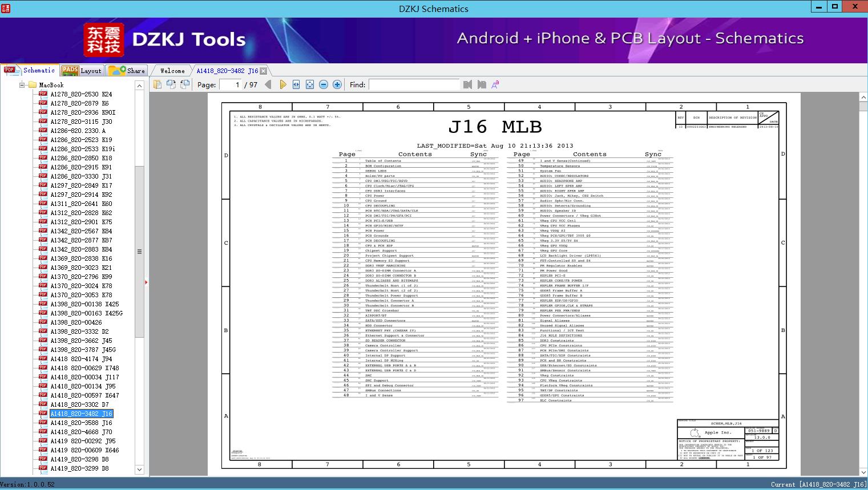
Task: Open A1278_820-2879 K6 schematic
Action: coord(79,103)
